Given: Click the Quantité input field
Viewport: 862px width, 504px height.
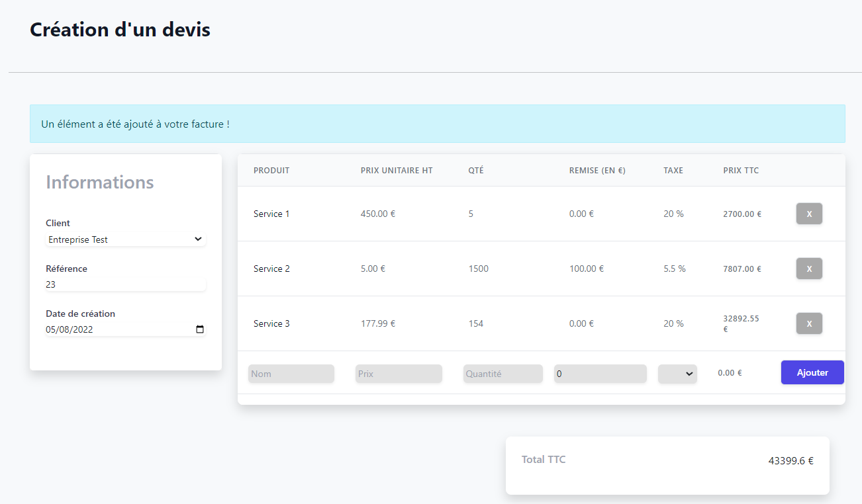Looking at the screenshot, I should point(503,374).
